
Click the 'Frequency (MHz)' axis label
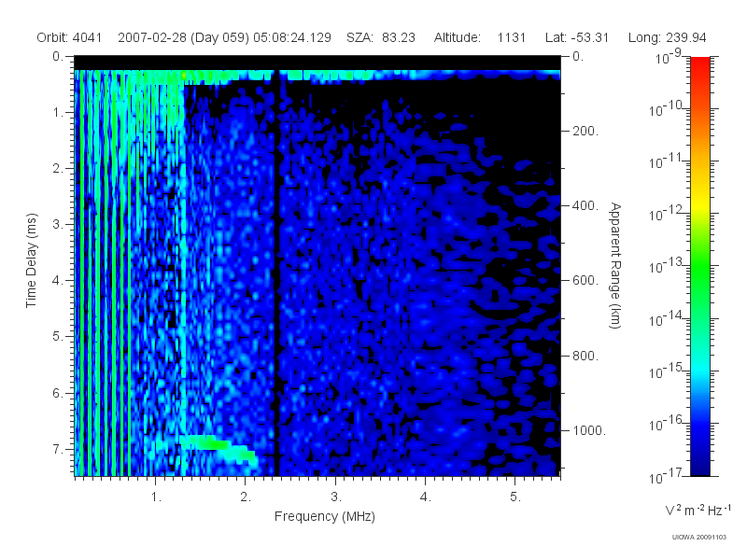tap(324, 517)
